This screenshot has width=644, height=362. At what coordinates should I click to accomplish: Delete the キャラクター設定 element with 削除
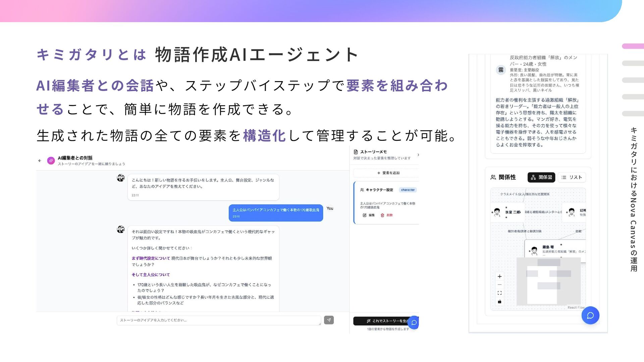tap(386, 215)
